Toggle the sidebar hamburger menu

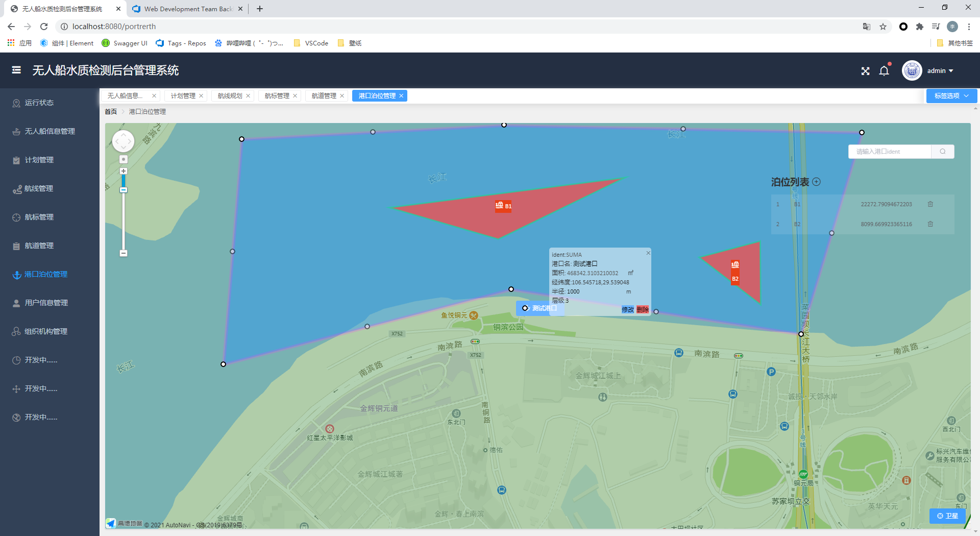[16, 70]
